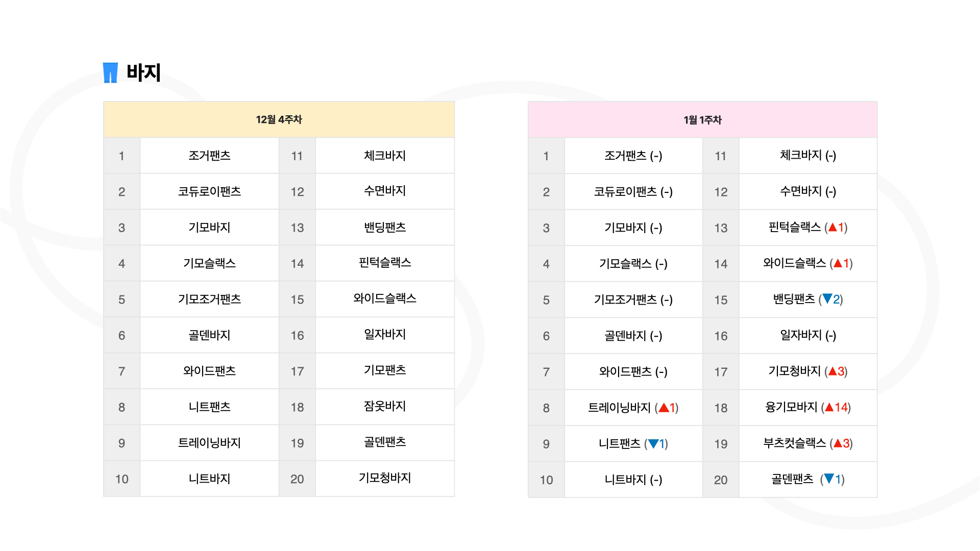The height and width of the screenshot is (551, 980).
Task: Click red up arrow beside 트레이닝바지
Action: coord(664,408)
